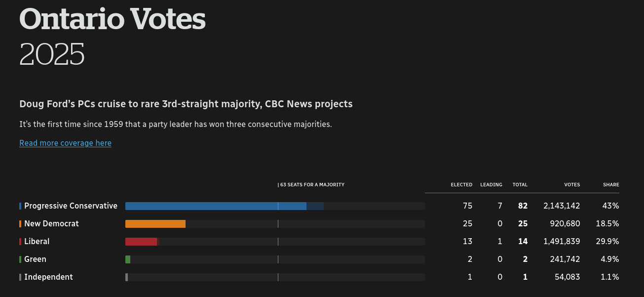Screen dimensions: 644x297
Task: Click the VOTES column header
Action: pos(572,185)
